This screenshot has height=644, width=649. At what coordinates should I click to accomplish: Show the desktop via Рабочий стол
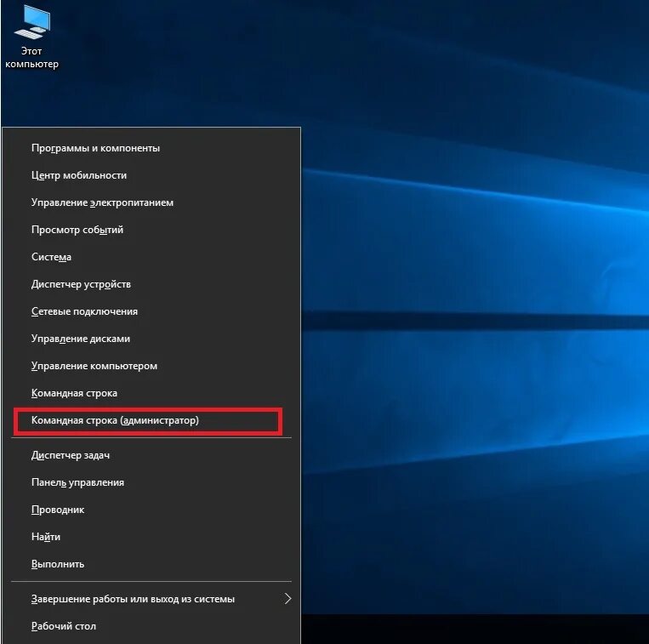(x=151, y=626)
